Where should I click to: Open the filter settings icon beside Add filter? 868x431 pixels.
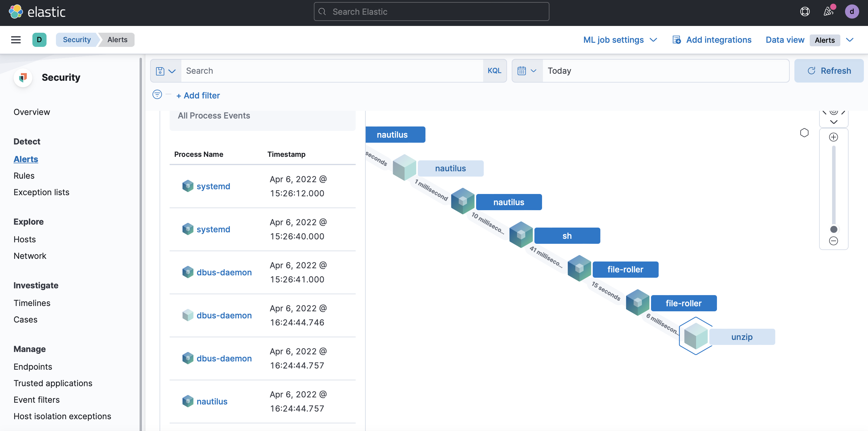tap(157, 95)
